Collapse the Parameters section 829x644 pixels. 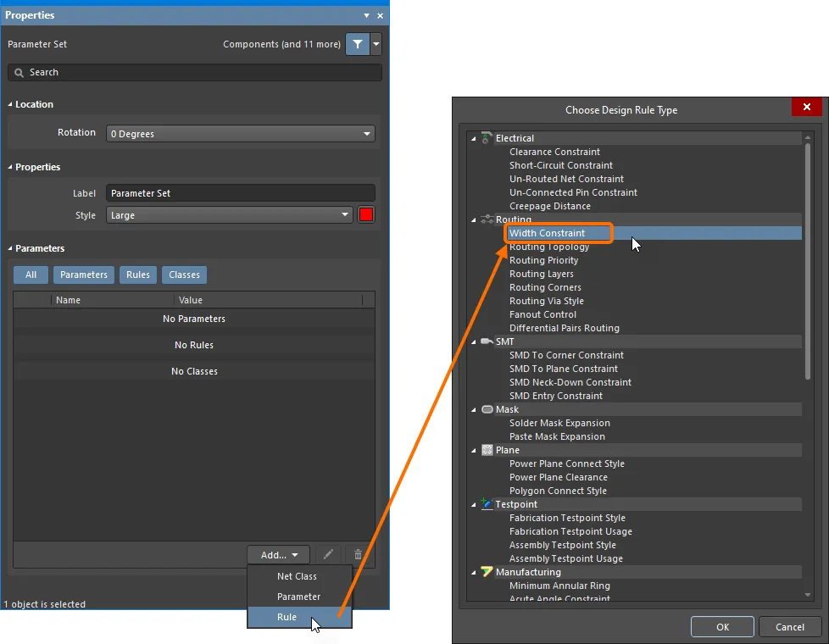click(x=10, y=248)
